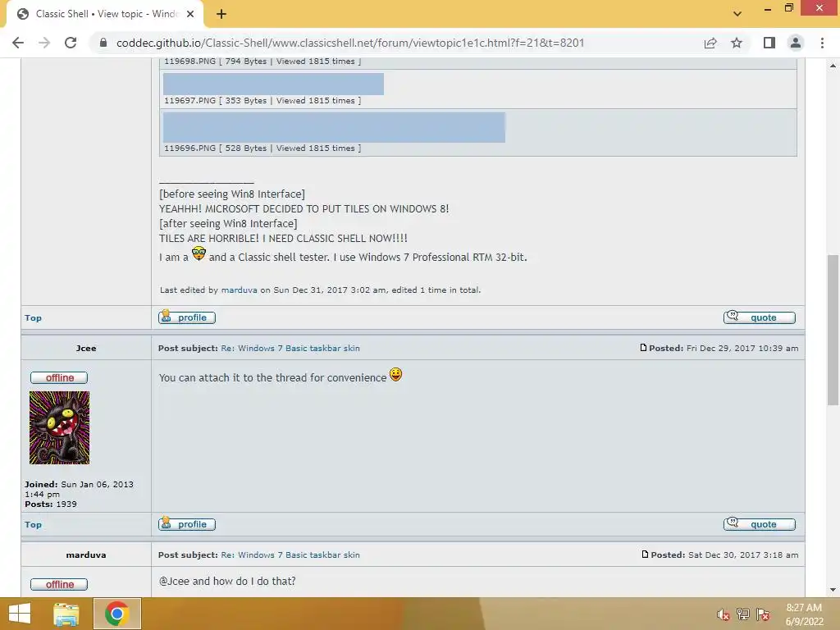Open the 119696.PNG attachment image

point(334,127)
